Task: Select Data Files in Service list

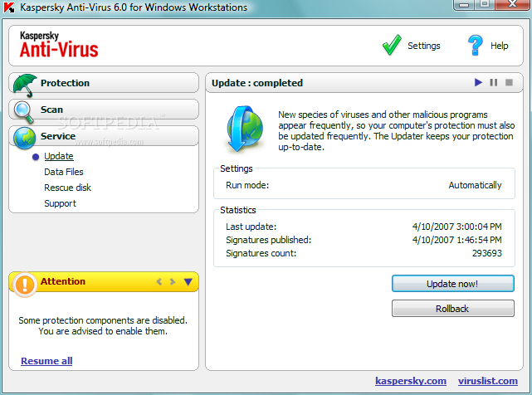Action: click(64, 172)
